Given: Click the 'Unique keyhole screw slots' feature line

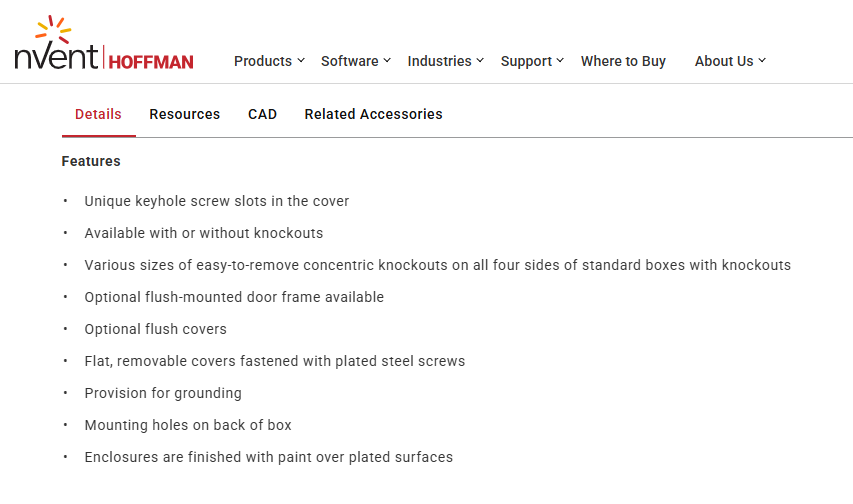Looking at the screenshot, I should click(216, 201).
